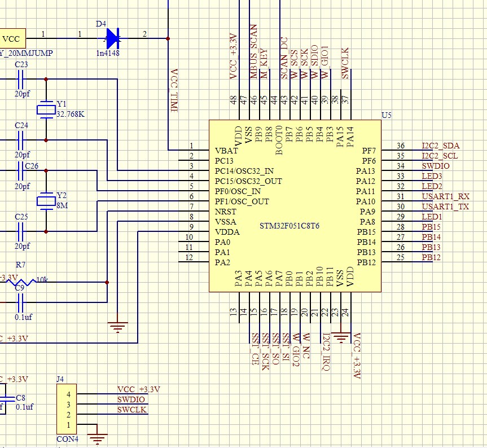The height and width of the screenshot is (448, 487).
Task: Select capacitor C24 symbol
Action: click(x=20, y=140)
